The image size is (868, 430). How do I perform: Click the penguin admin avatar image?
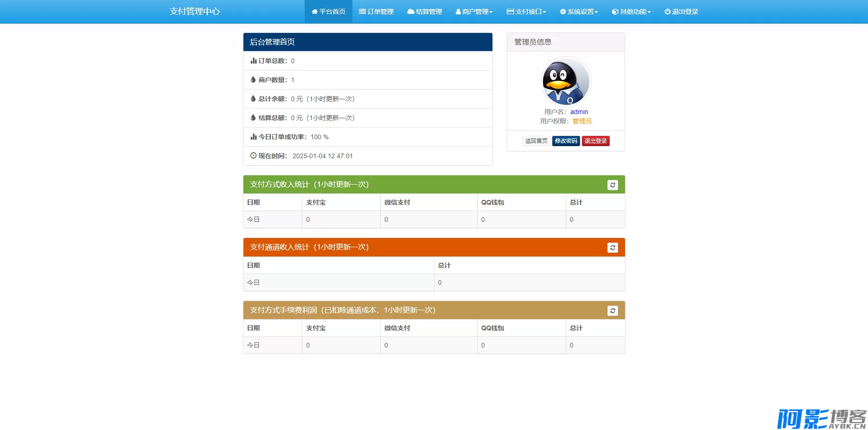tap(566, 82)
